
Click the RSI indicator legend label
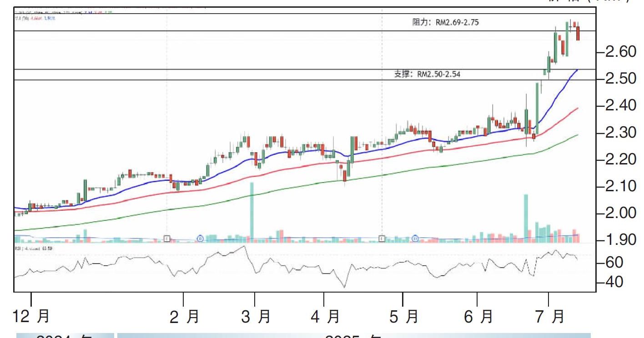click(x=34, y=249)
